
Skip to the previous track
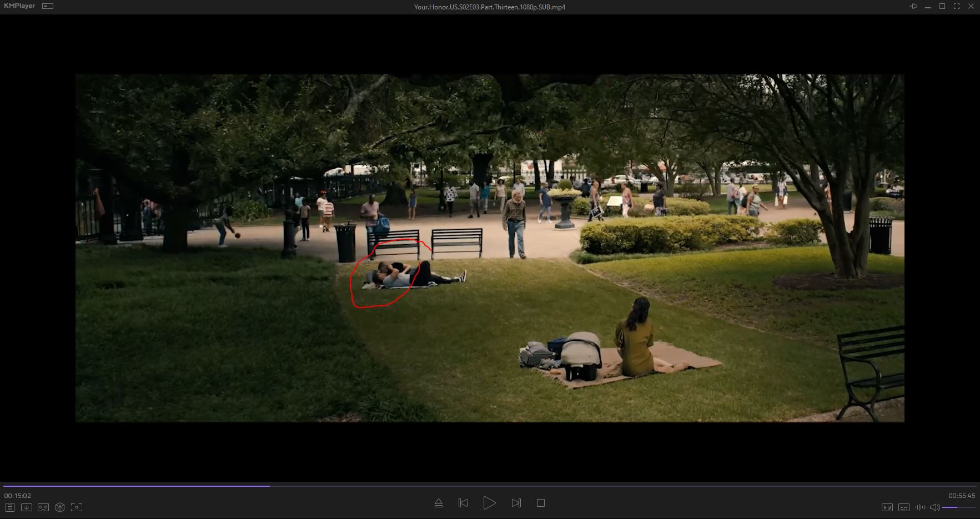click(463, 503)
